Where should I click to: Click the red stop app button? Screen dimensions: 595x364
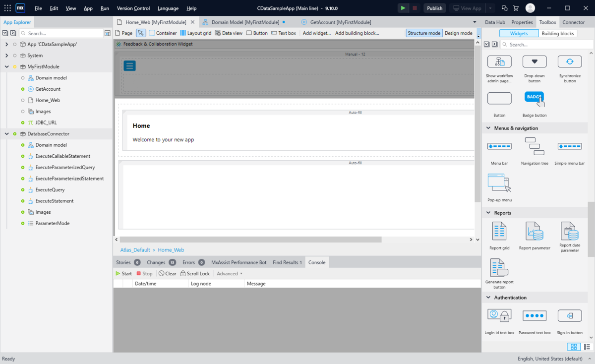415,8
